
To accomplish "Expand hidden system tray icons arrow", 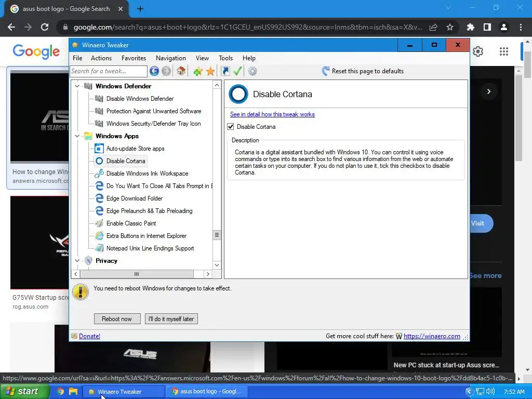I will (469, 391).
